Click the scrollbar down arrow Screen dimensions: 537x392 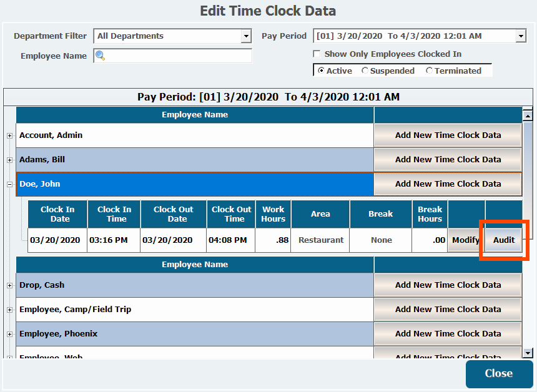[528, 353]
